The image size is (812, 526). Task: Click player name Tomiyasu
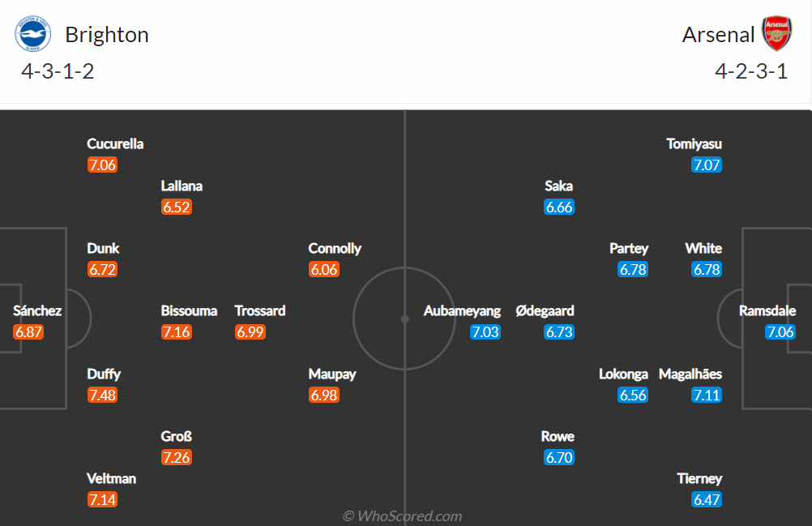tap(694, 144)
